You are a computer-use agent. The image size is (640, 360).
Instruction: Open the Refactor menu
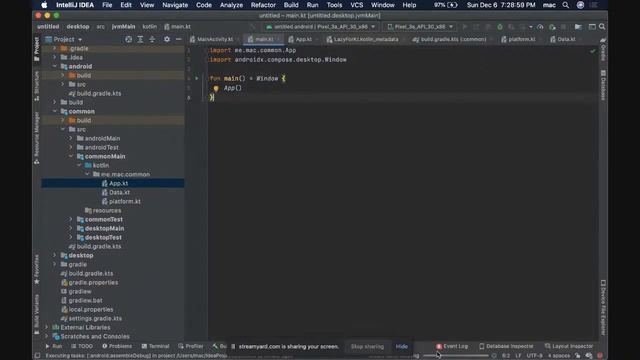(263, 5)
